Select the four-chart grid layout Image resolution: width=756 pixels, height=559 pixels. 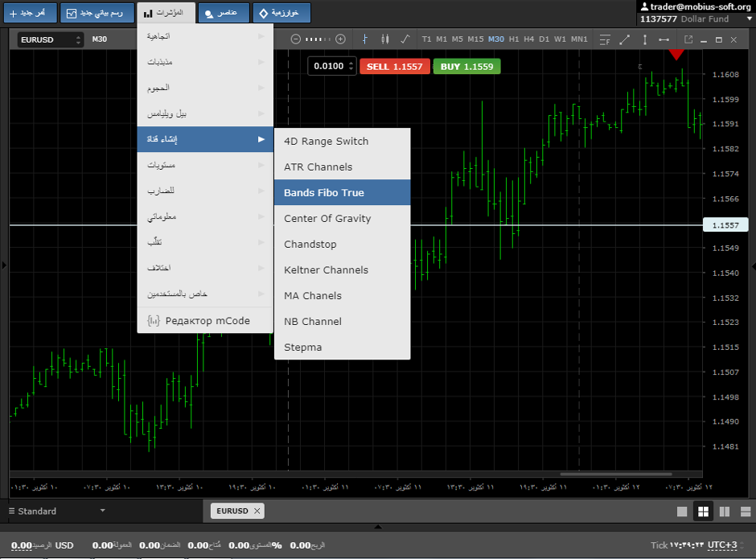click(703, 512)
